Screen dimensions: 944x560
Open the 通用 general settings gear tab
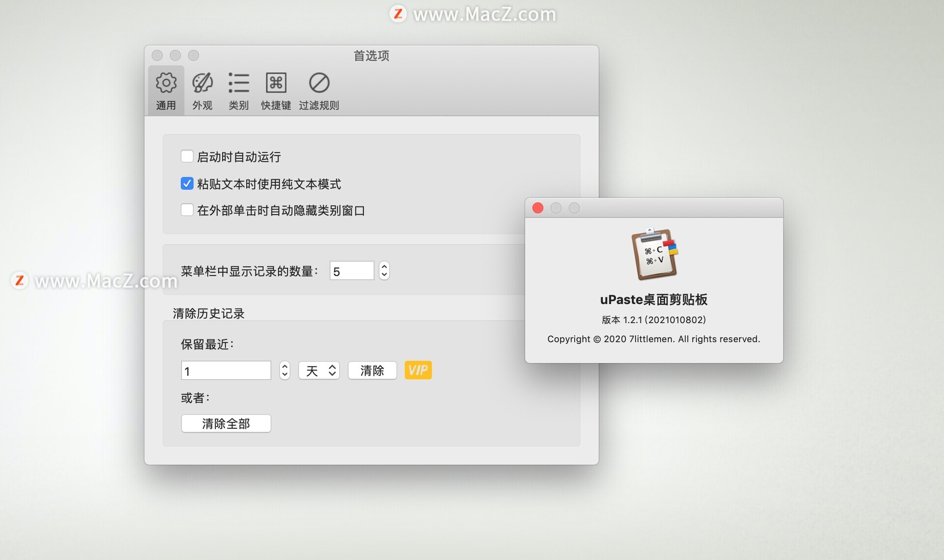point(166,91)
